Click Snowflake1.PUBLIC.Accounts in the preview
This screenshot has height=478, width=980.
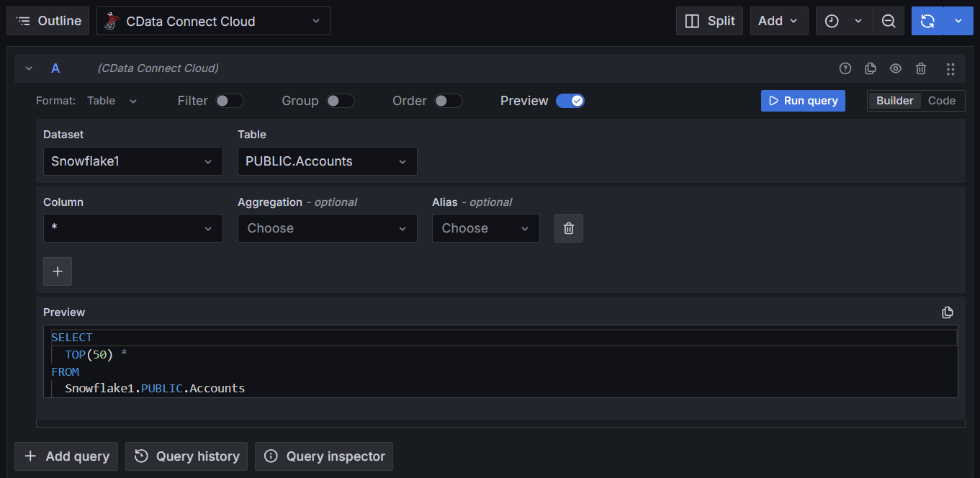155,389
